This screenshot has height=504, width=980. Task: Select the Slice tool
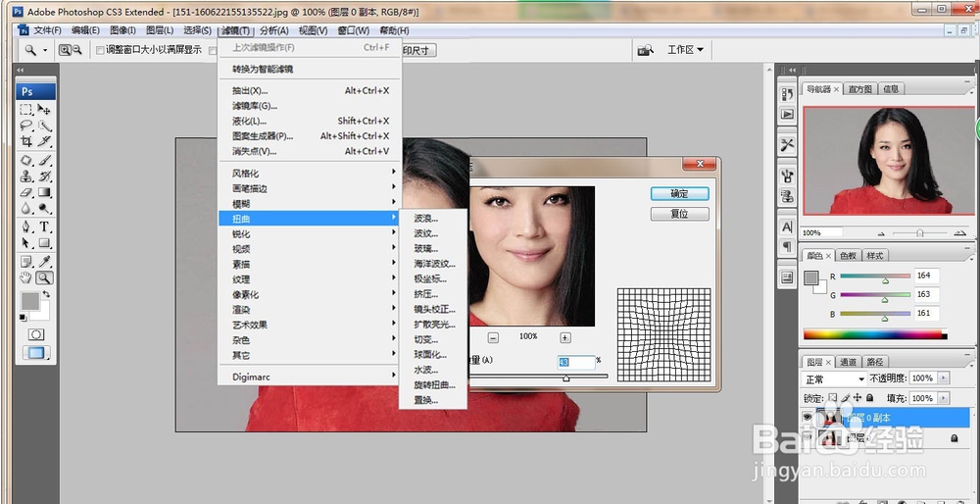tap(44, 140)
